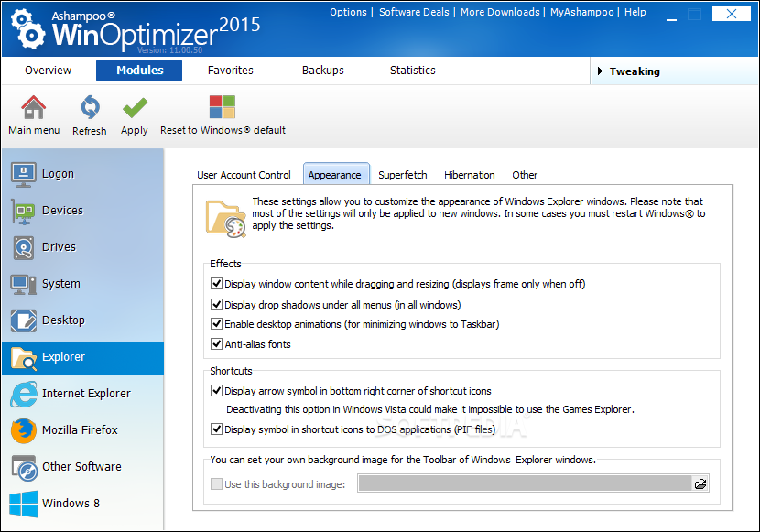Select the Mozilla Firefox logo icon

coord(23,430)
